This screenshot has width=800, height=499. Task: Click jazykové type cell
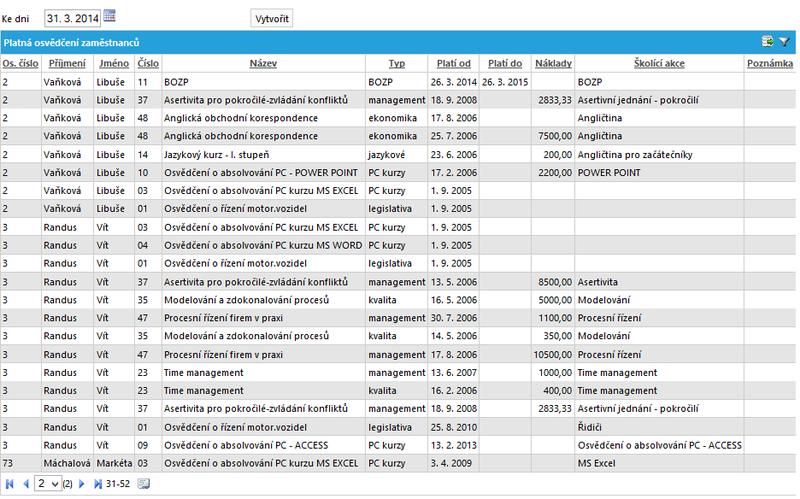[x=396, y=155]
